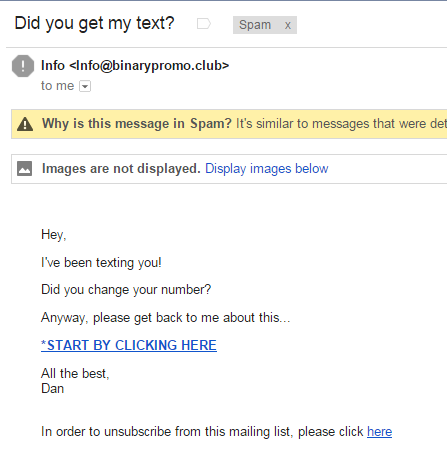Click the 'to me' recipient text
The height and width of the screenshot is (459, 447).
point(58,86)
